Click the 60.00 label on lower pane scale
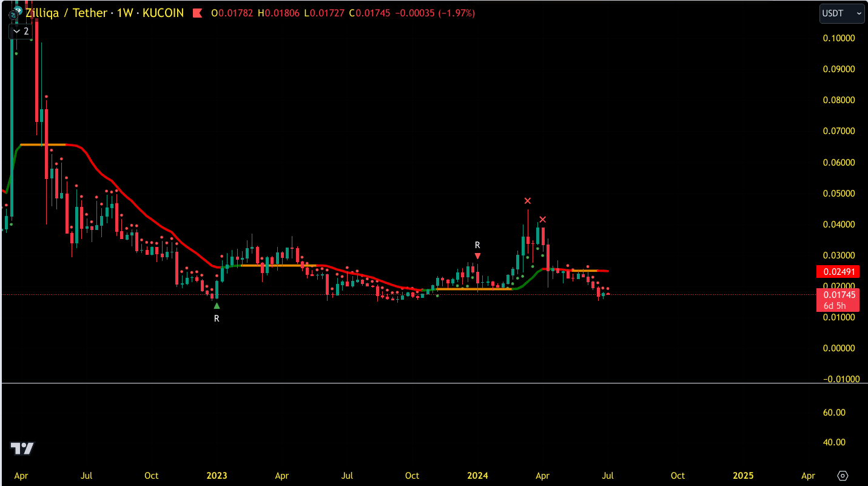The width and height of the screenshot is (868, 486). tap(834, 413)
